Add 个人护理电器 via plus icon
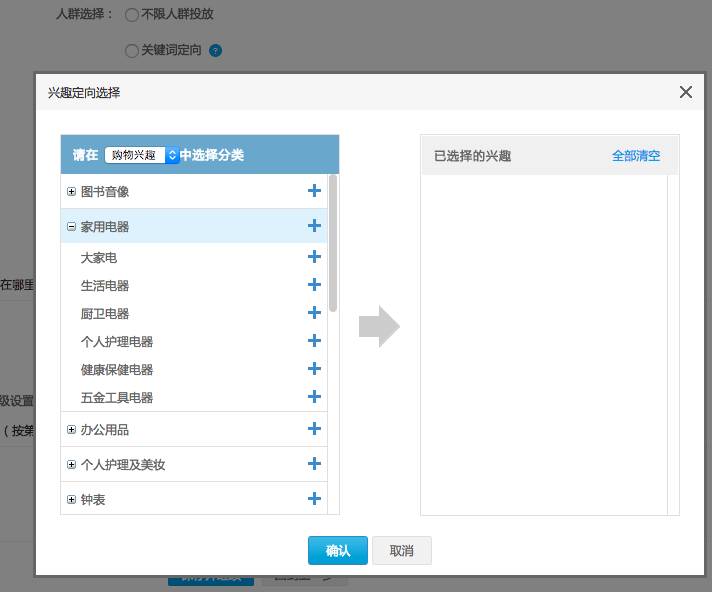The width and height of the screenshot is (712, 592). 314,341
